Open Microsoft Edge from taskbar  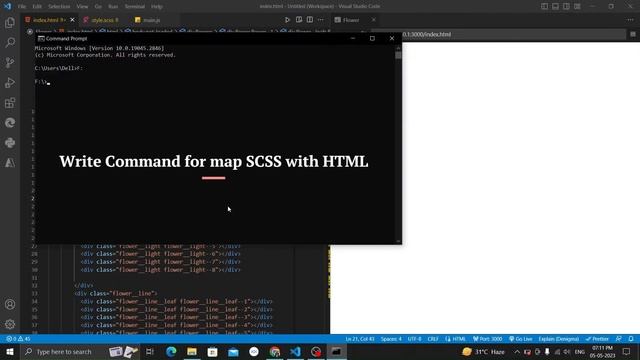coord(171,351)
